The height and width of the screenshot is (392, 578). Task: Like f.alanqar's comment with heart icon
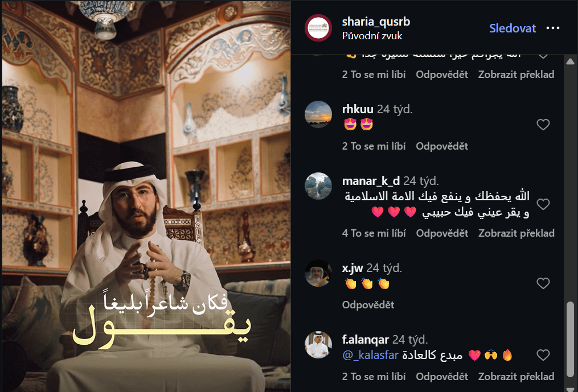tap(543, 355)
